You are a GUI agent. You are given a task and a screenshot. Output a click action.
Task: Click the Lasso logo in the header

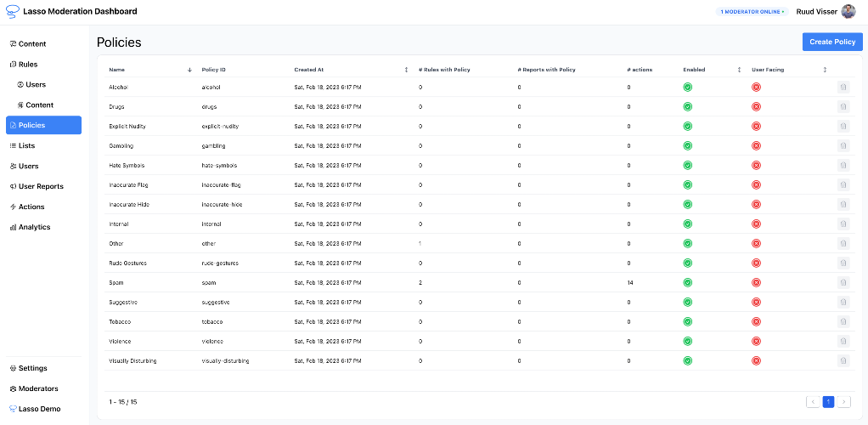[12, 11]
